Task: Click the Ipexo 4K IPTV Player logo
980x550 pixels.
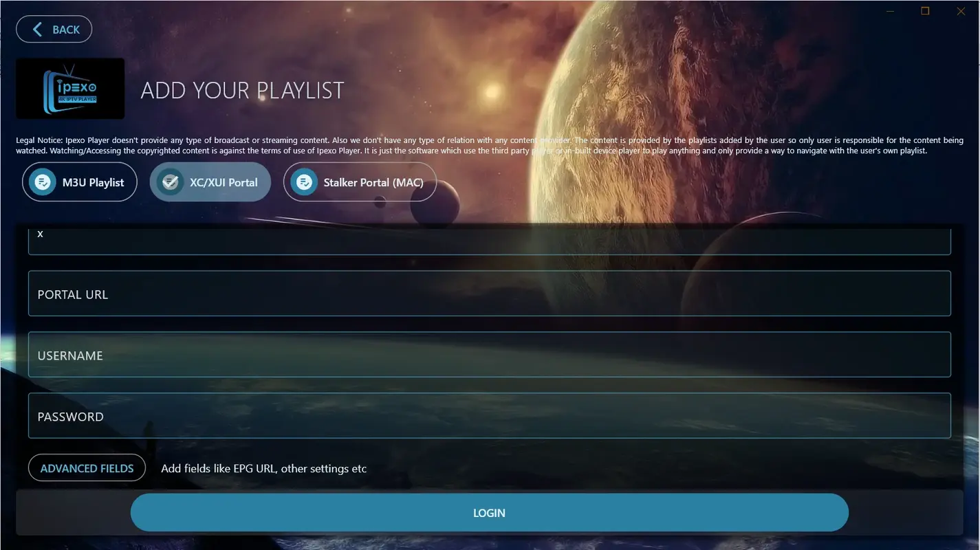Action: click(69, 88)
